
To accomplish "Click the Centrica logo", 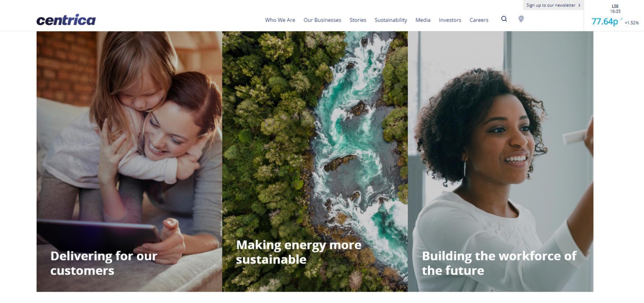I will tap(66, 20).
